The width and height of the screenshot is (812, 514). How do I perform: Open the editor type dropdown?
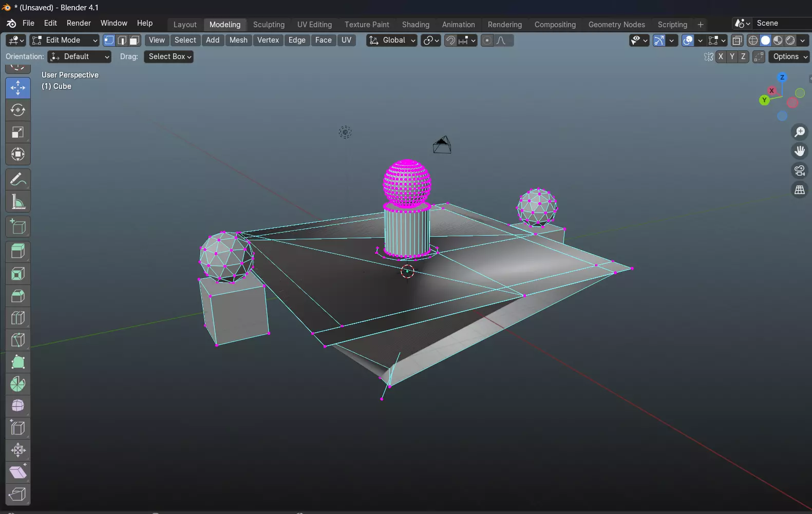point(16,40)
